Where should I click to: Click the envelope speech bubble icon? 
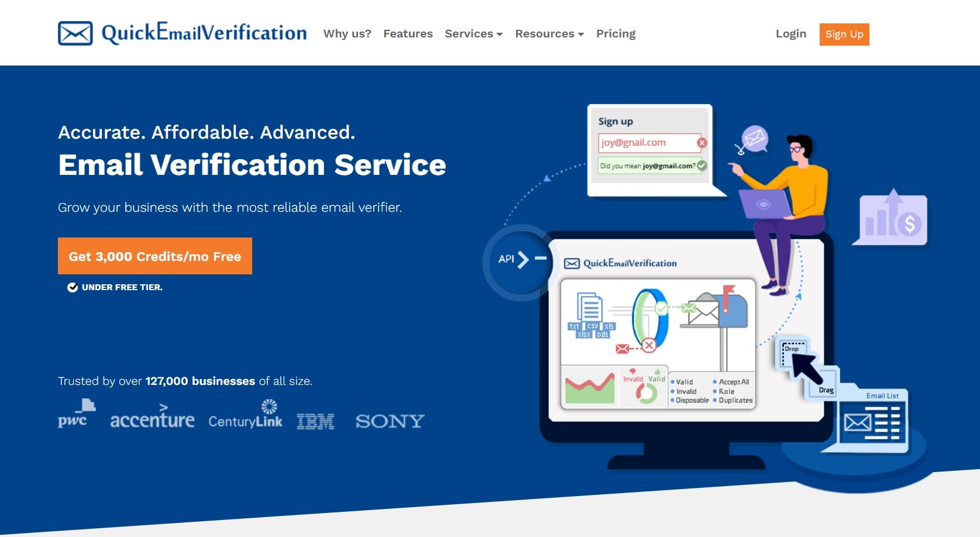point(755,139)
